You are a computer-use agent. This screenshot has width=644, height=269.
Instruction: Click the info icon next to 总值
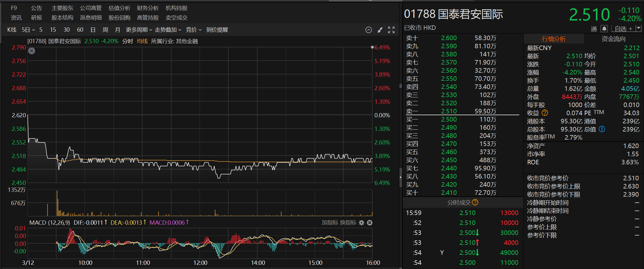tap(602, 129)
